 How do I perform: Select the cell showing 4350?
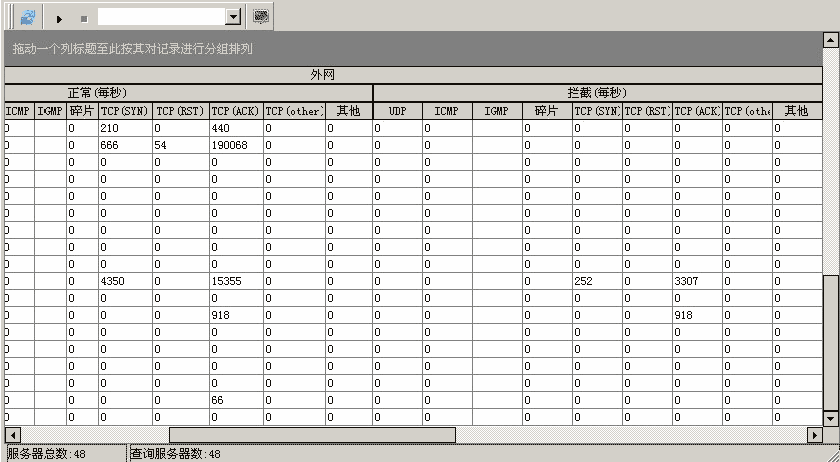pos(124,281)
